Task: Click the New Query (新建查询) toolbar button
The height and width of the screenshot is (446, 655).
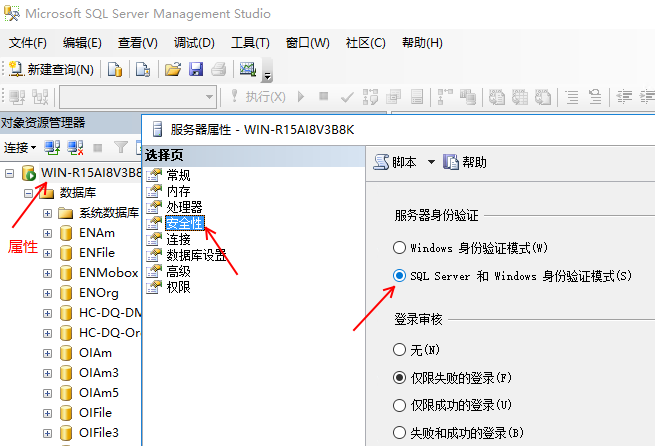Action: coord(52,70)
